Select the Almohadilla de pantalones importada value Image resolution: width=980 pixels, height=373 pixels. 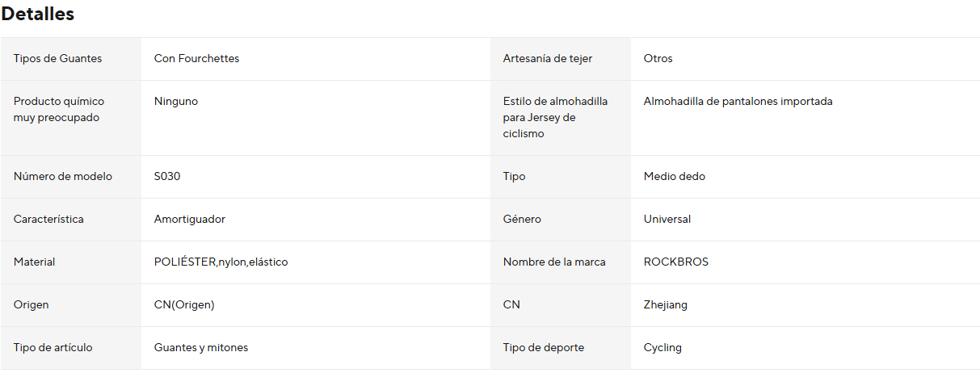click(x=738, y=102)
